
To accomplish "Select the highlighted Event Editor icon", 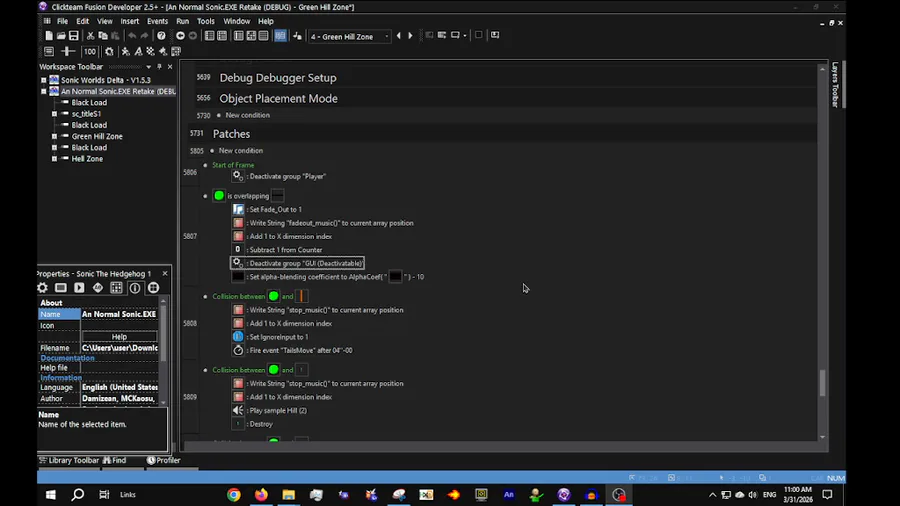I will (x=280, y=36).
